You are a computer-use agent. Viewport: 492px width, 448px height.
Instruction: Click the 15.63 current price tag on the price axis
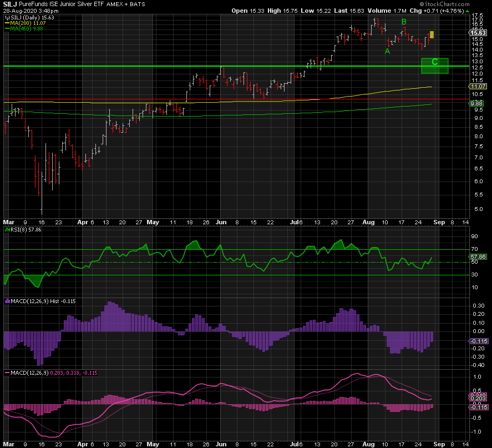click(x=479, y=33)
